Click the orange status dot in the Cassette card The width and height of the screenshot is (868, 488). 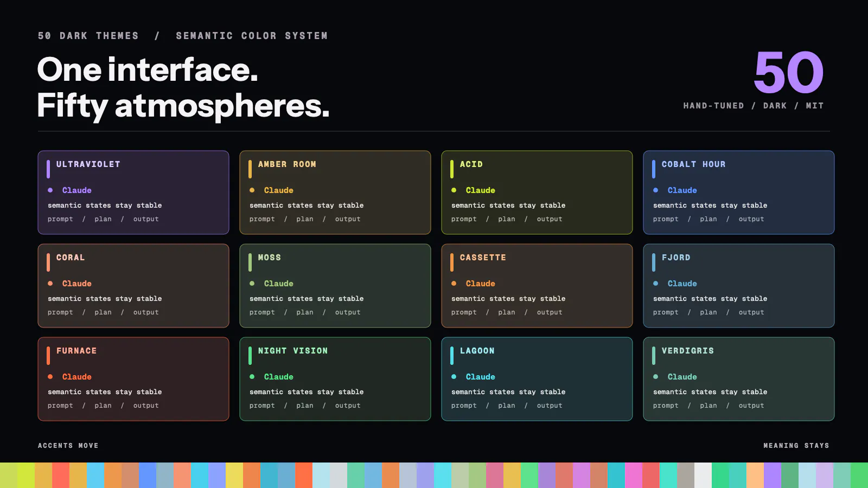(454, 284)
